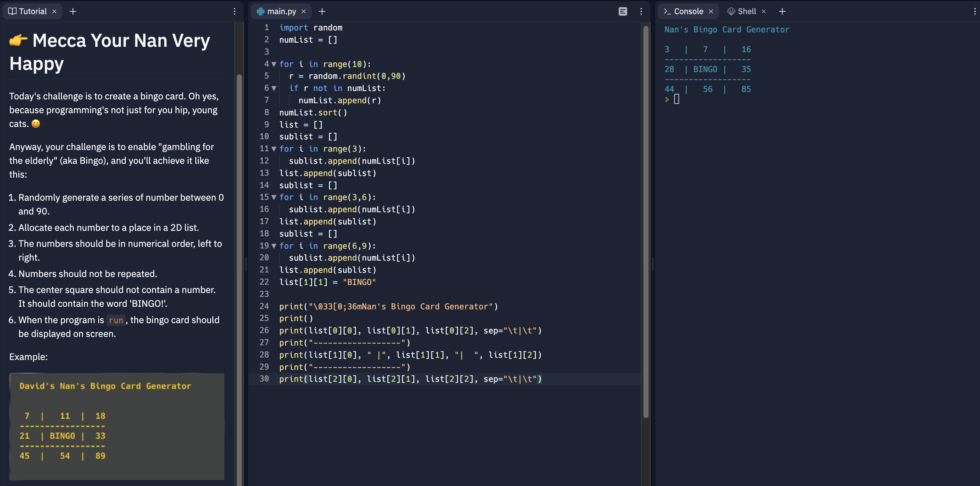Click the editor vertical scrollbar

click(646, 221)
